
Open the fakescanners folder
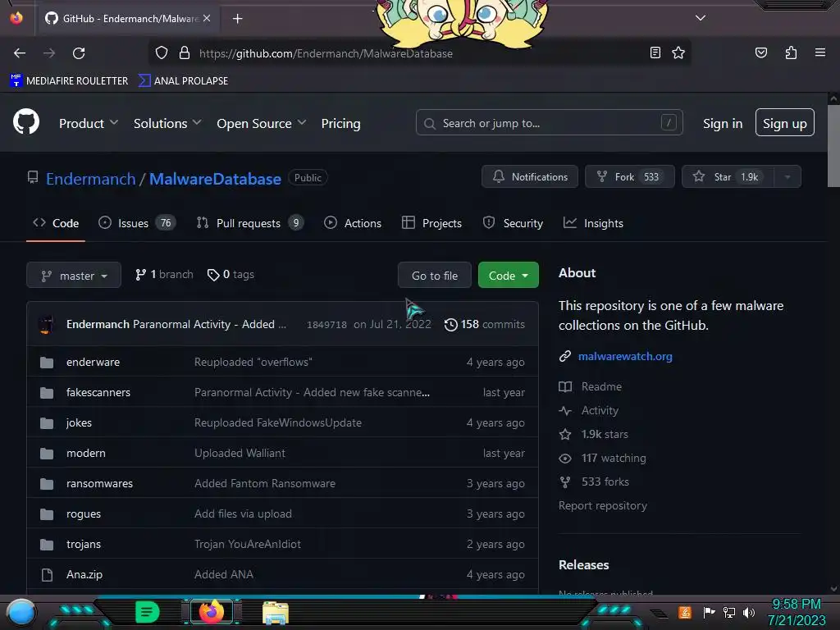pyautogui.click(x=98, y=393)
